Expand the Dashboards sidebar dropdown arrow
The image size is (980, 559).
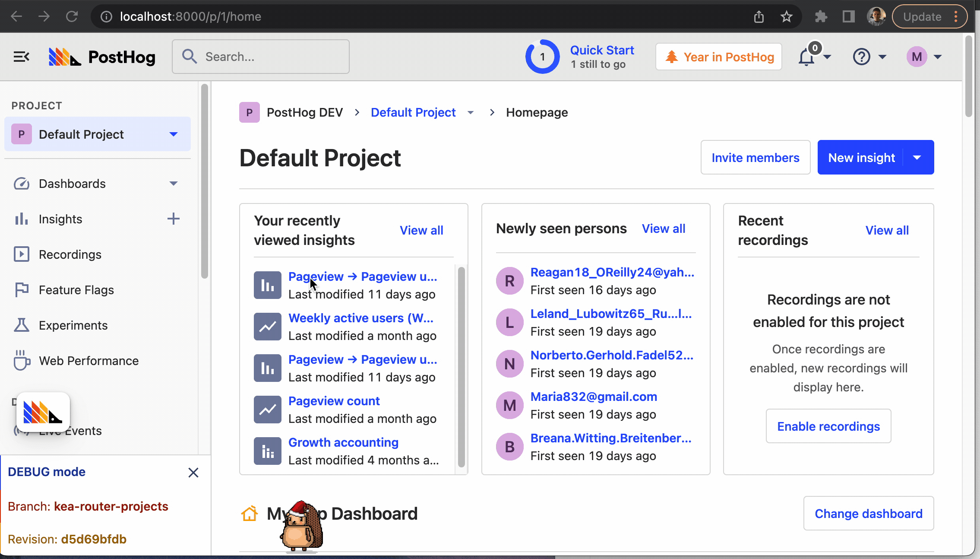click(173, 184)
